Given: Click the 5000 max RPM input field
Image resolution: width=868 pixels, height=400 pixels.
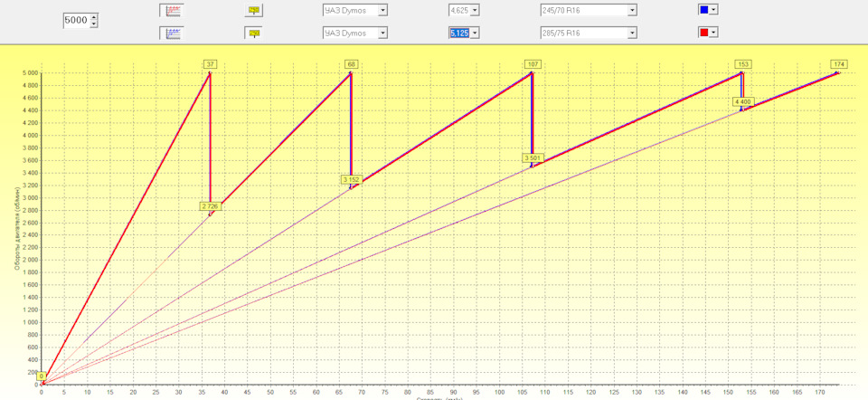Looking at the screenshot, I should click(x=76, y=21).
